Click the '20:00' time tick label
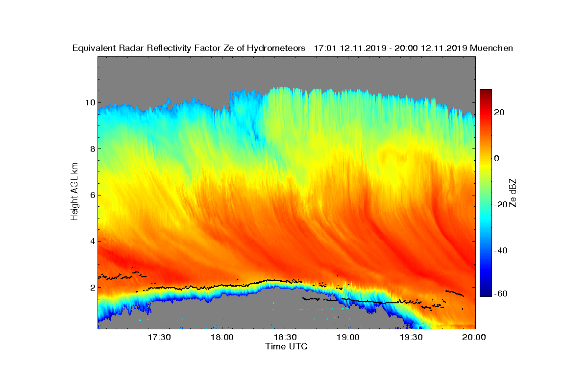The image size is (588, 392). click(474, 338)
